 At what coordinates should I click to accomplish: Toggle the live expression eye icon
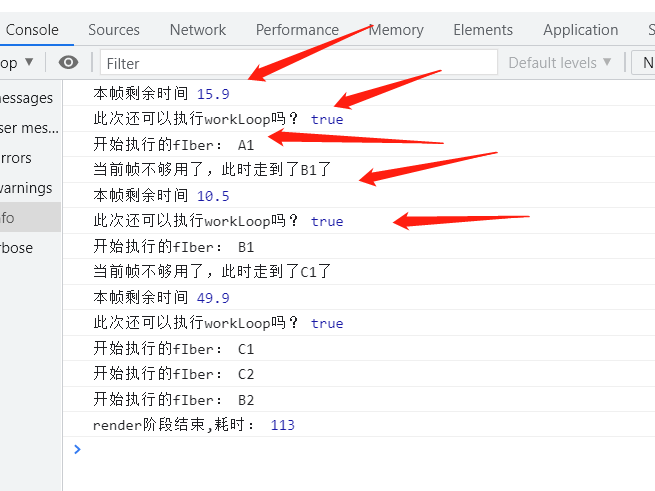[x=69, y=63]
